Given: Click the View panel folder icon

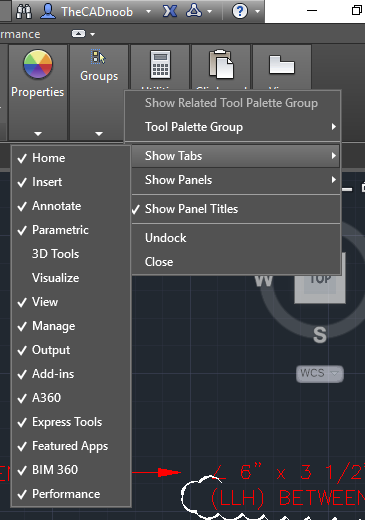Looking at the screenshot, I should point(282,64).
